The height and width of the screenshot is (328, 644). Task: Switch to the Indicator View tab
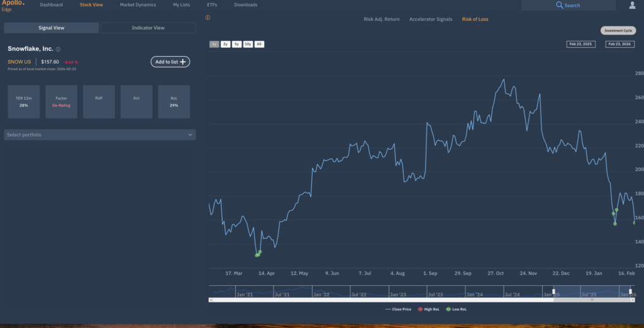pyautogui.click(x=148, y=28)
